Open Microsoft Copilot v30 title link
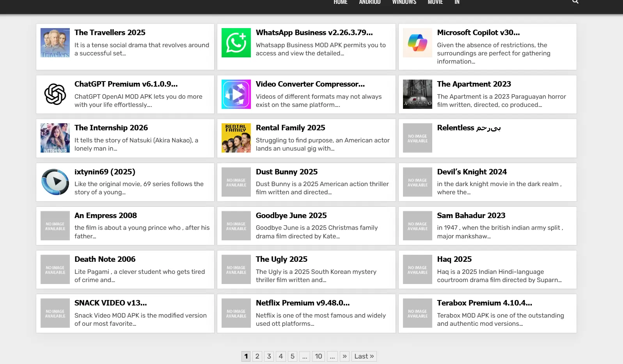 (478, 32)
